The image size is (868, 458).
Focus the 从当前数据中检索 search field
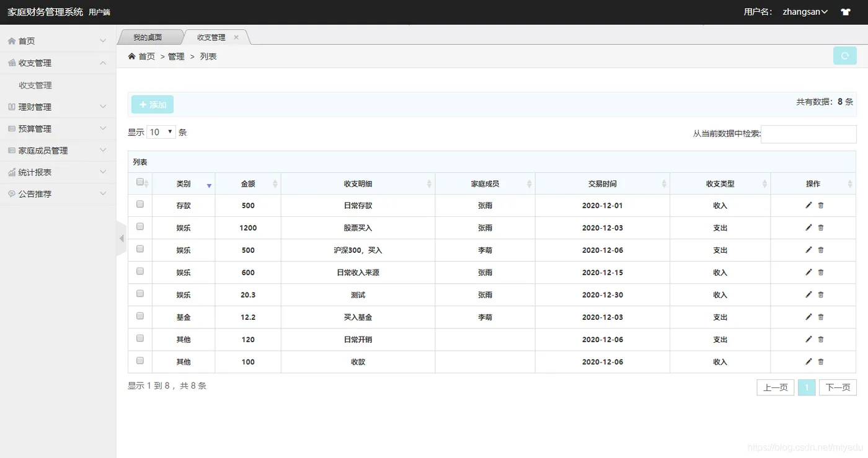click(808, 134)
